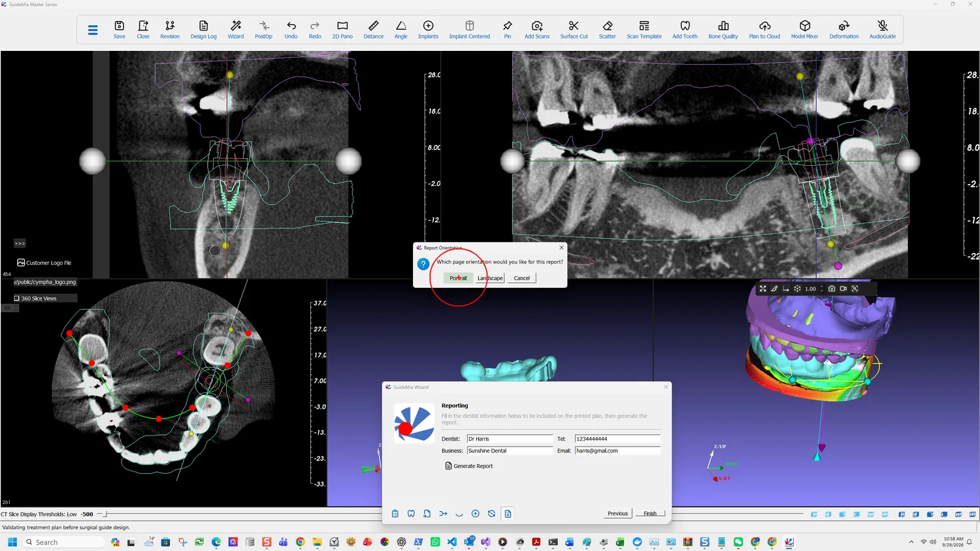
Task: Toggle the AudioGuide microphone
Action: tap(883, 29)
